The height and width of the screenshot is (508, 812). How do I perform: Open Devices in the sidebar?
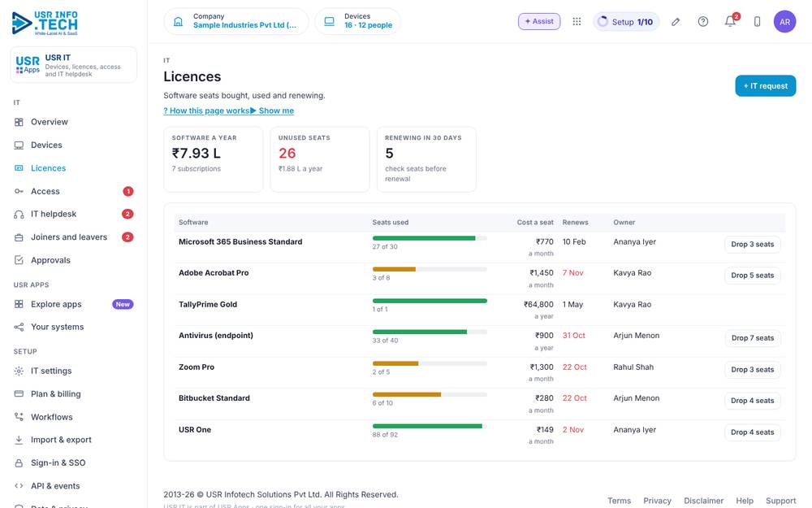[x=74, y=145]
